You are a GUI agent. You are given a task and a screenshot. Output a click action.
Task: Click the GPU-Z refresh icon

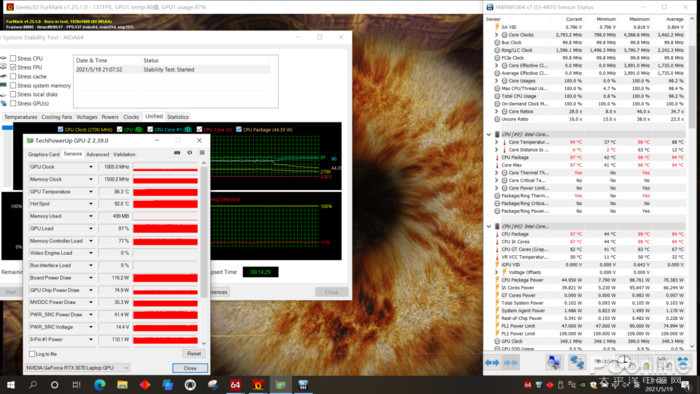point(190,153)
